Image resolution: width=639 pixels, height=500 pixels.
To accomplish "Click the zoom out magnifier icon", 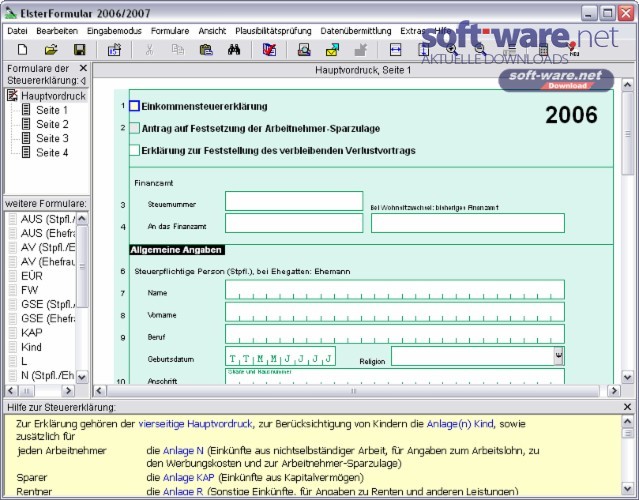I will point(480,50).
